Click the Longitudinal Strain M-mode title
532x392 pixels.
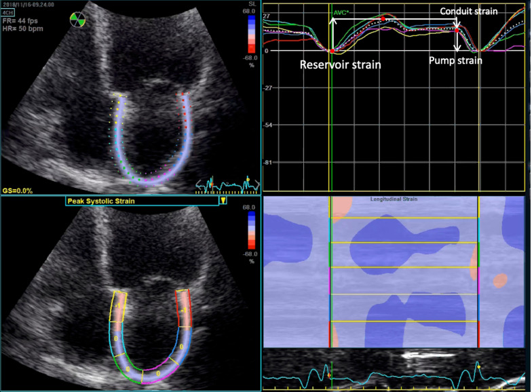point(394,199)
